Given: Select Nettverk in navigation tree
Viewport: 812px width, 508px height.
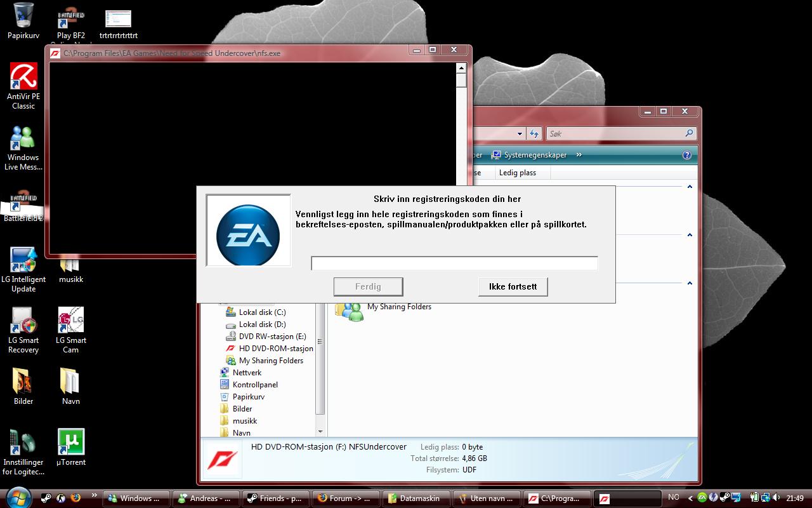Looking at the screenshot, I should [240, 373].
